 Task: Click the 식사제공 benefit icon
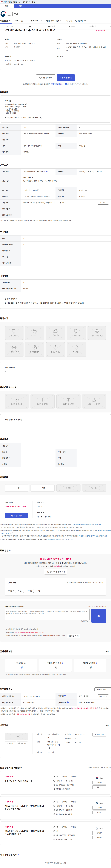(x=76, y=349)
